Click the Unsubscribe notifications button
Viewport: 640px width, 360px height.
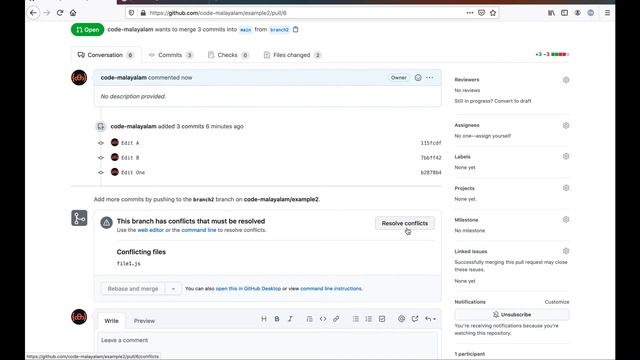pos(511,315)
